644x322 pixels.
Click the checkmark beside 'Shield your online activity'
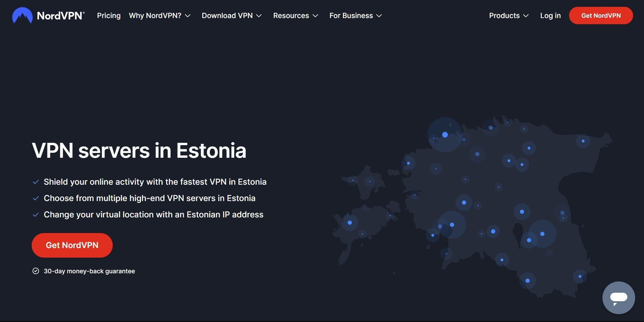coord(35,182)
